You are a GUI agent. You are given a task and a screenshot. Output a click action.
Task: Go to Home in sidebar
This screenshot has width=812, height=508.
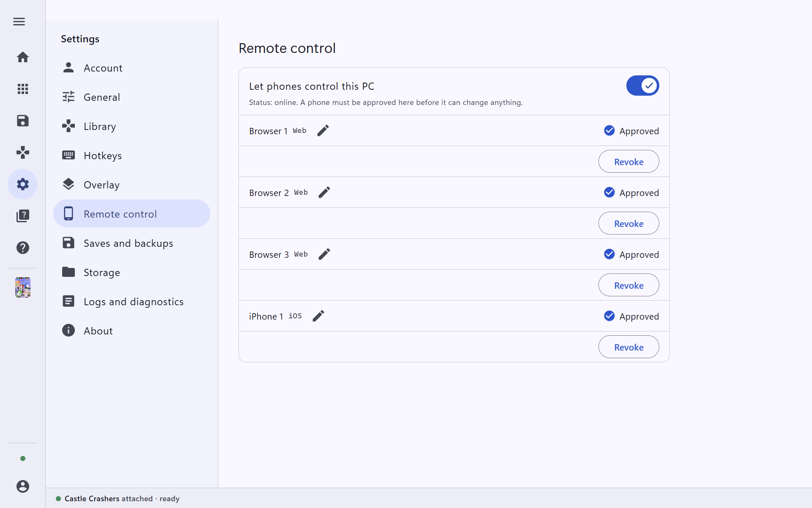pyautogui.click(x=23, y=57)
